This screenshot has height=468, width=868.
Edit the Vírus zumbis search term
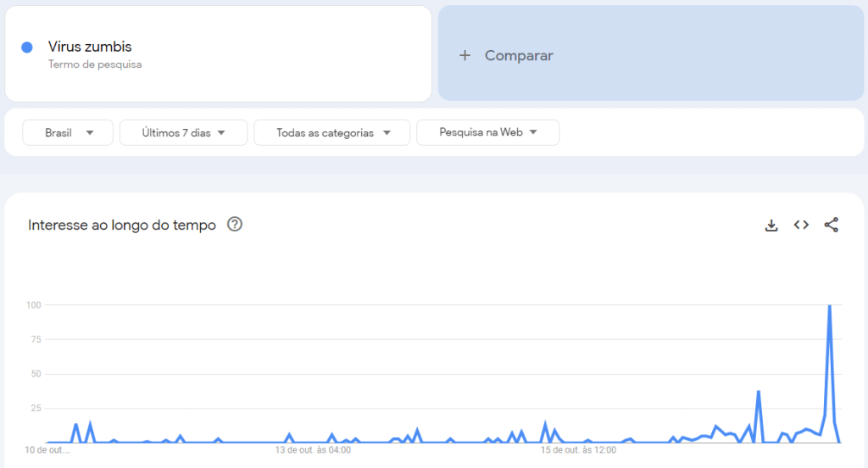point(90,47)
